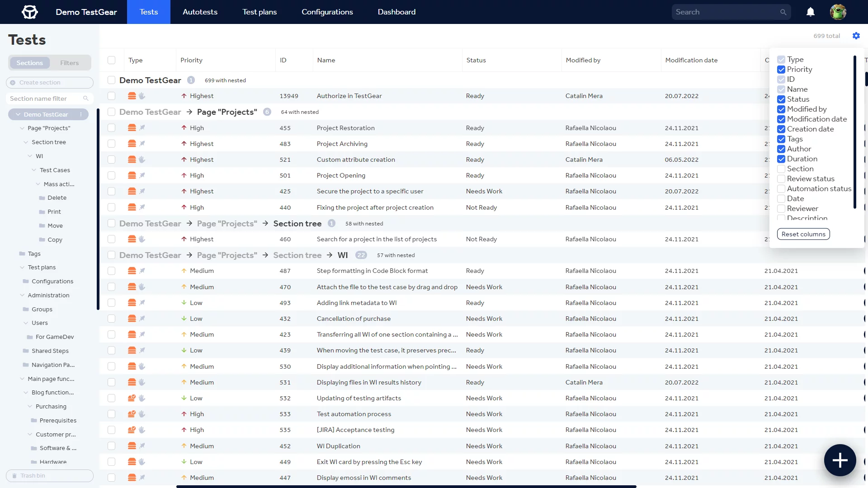Click the three-dot menu on Demo TestGear section
Viewport: 868px width, 488px height.
(81, 115)
